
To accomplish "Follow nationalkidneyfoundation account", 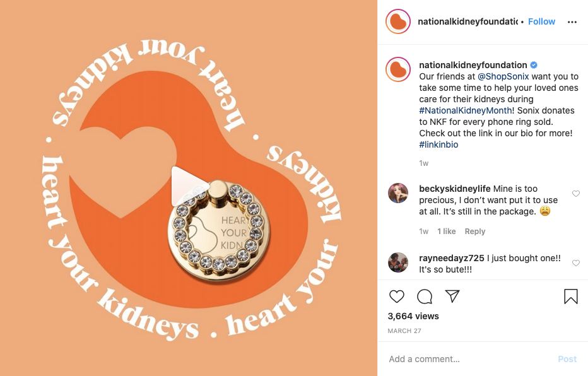I will coord(541,21).
